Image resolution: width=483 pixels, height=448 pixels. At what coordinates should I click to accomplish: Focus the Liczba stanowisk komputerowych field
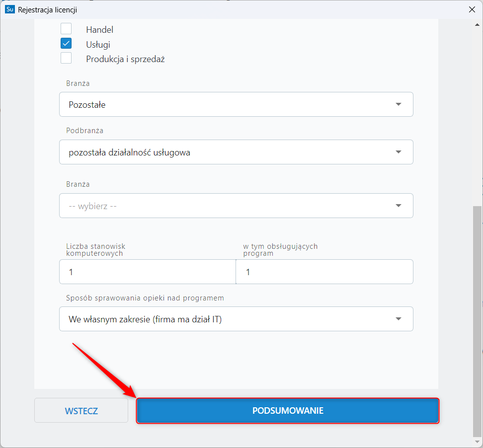point(147,272)
